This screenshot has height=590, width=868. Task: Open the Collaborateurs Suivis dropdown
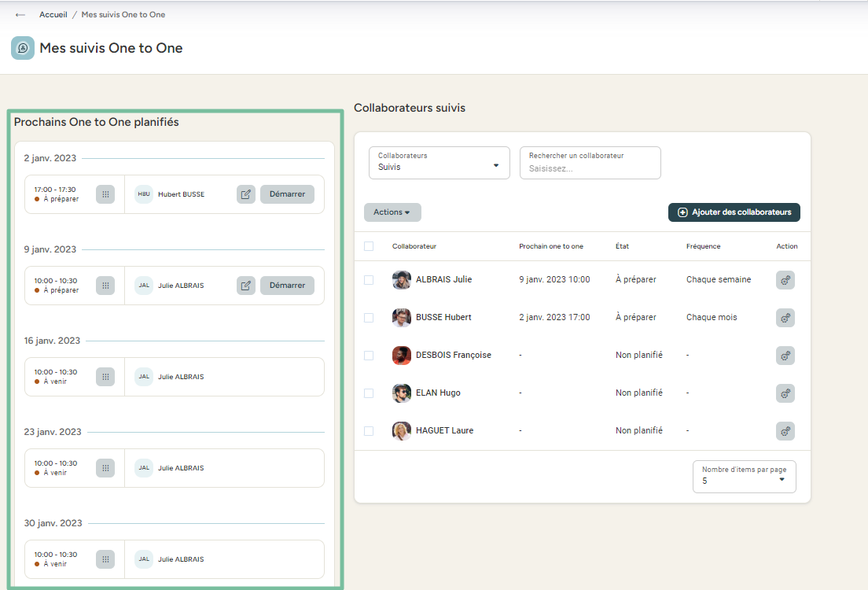tap(439, 163)
